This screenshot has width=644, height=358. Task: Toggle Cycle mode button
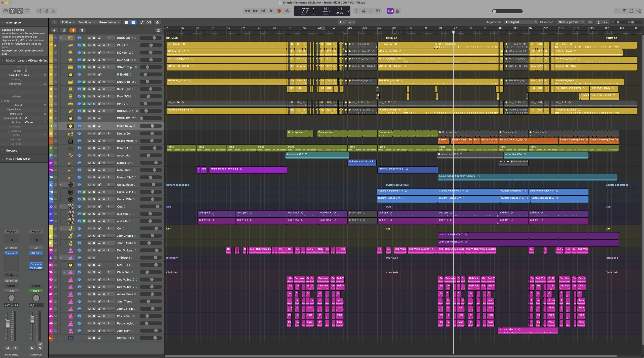click(x=287, y=11)
